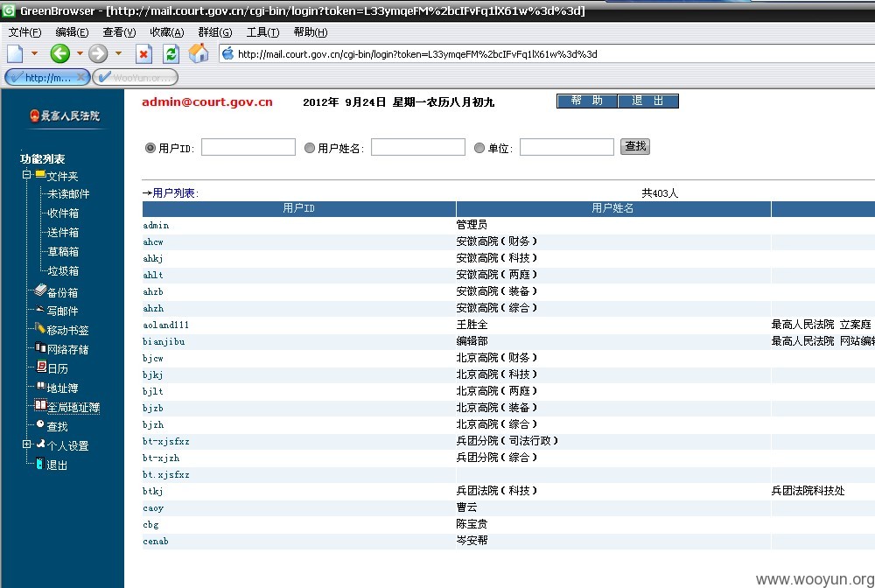Select the 用户姓名 radio button
This screenshot has height=588, width=875.
(x=309, y=148)
